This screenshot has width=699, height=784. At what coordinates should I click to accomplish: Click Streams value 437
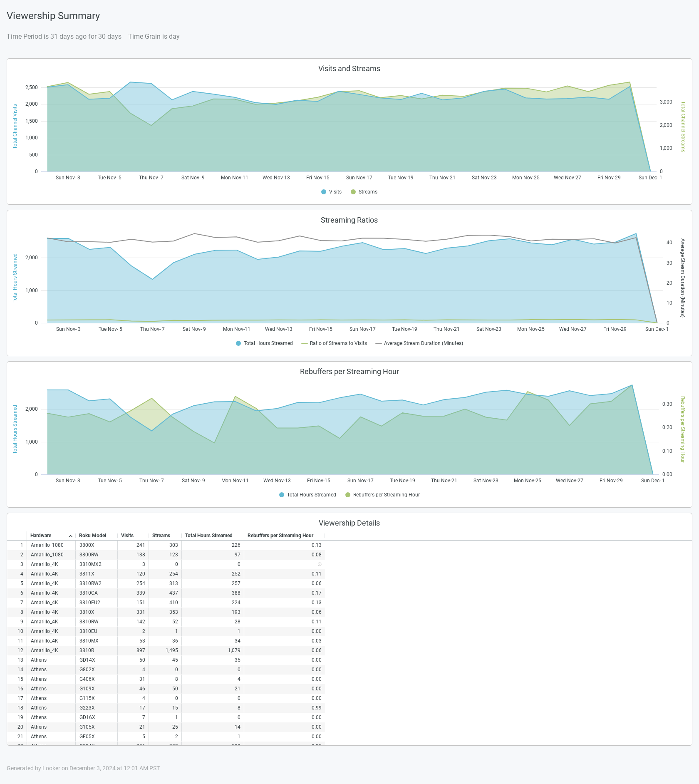click(x=174, y=593)
